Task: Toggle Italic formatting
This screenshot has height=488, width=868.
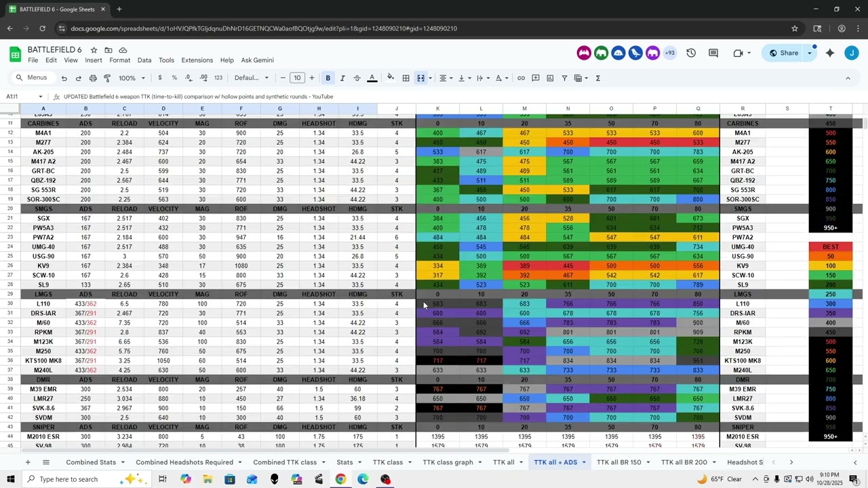Action: click(342, 78)
